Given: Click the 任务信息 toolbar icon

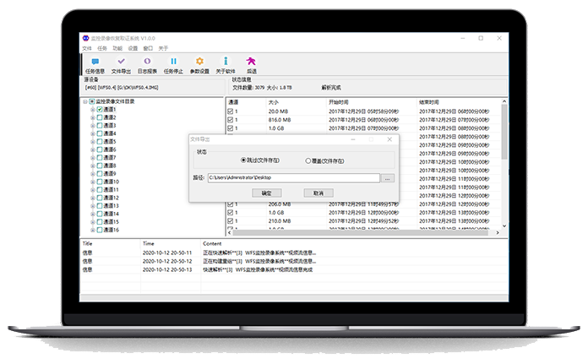Looking at the screenshot, I should [x=95, y=62].
